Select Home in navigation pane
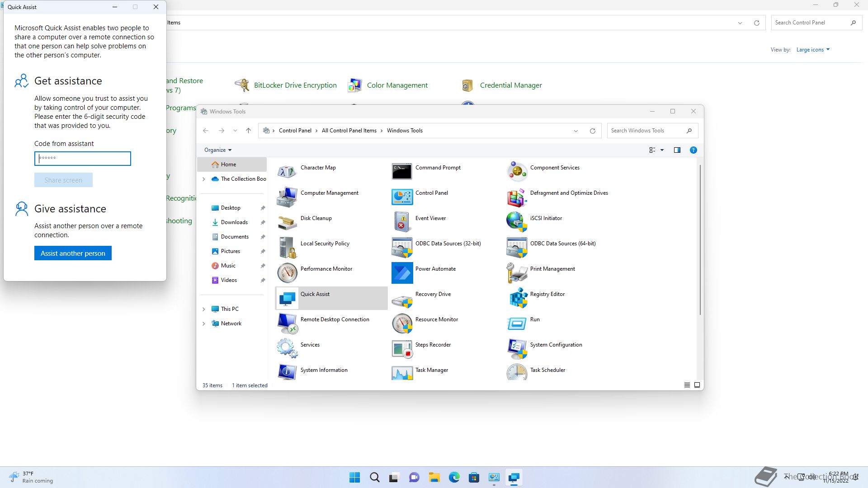The width and height of the screenshot is (868, 488). (232, 164)
